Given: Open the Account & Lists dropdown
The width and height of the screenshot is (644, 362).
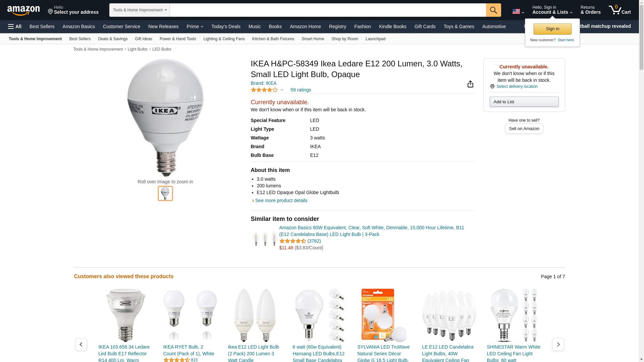Looking at the screenshot, I should [x=552, y=10].
